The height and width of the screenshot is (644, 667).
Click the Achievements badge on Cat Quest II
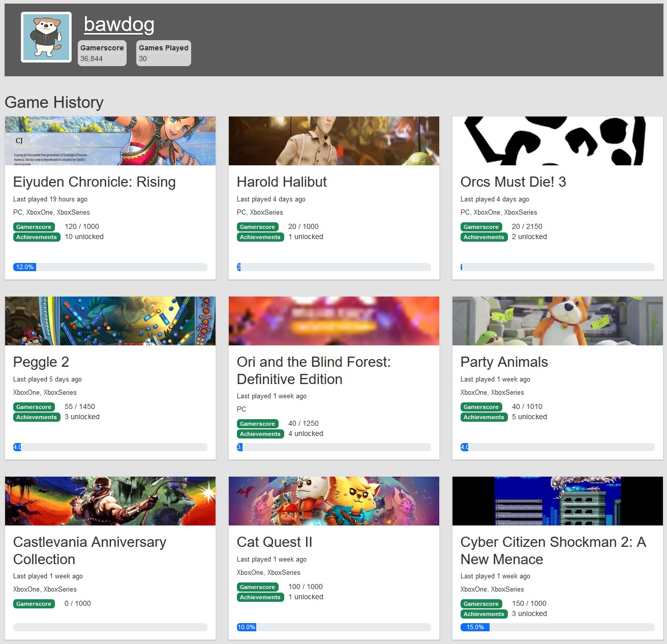(260, 597)
